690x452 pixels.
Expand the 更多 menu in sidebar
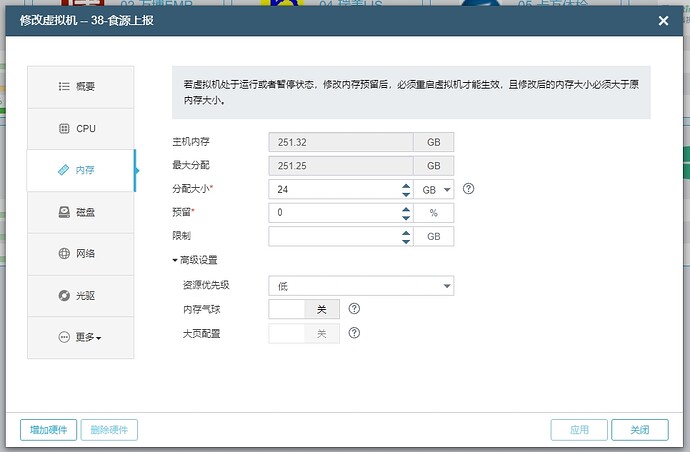click(80, 337)
